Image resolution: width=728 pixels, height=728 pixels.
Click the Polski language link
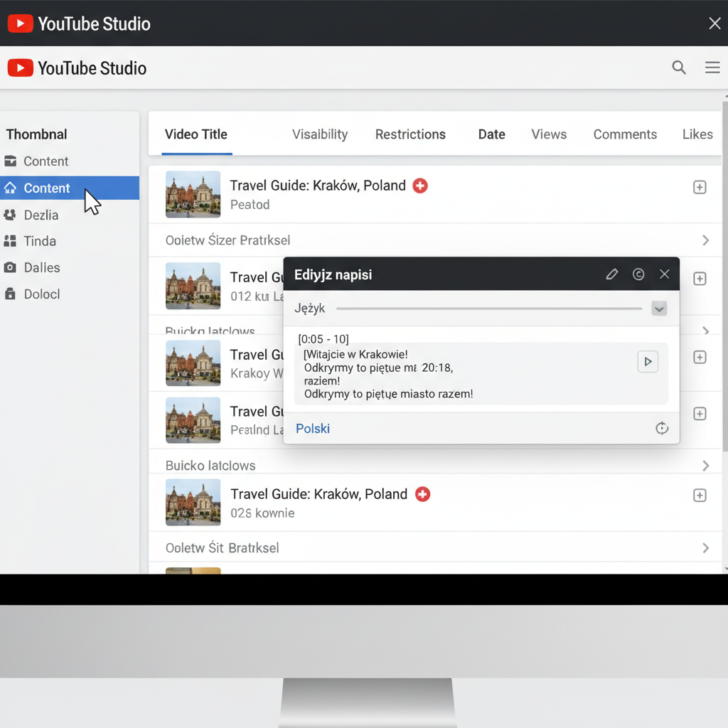[313, 429]
